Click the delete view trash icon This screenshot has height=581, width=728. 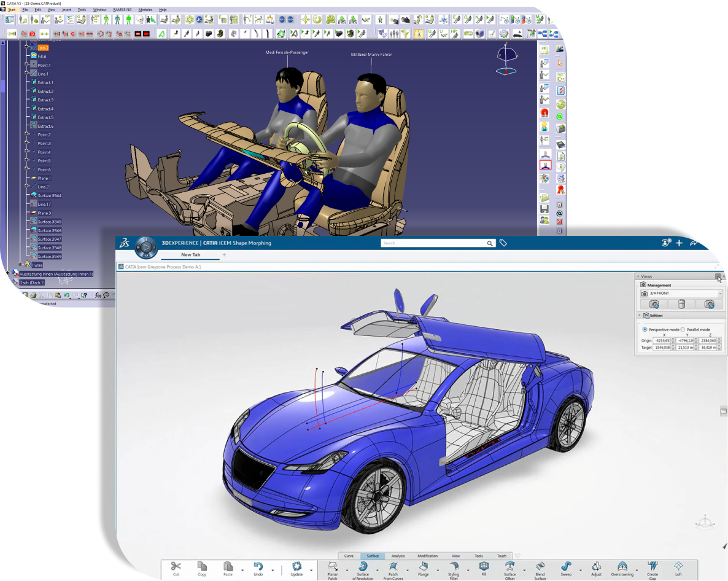click(681, 304)
